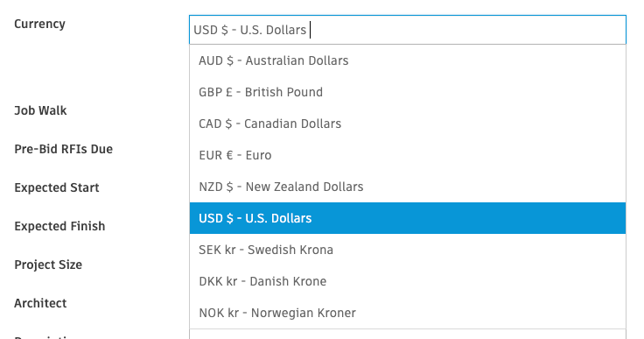Screen dimensions: 644x339
Task: Choose DKK kr - Danish Krone option
Action: 408,281
